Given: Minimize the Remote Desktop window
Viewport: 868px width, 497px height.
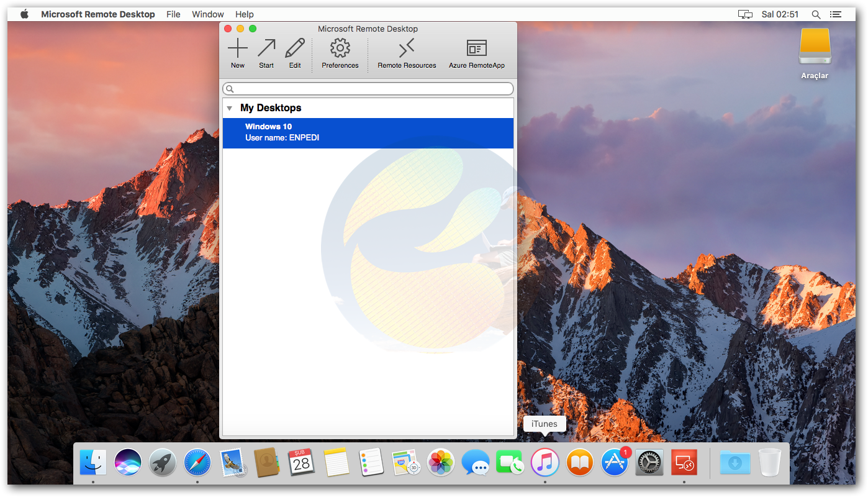Looking at the screenshot, I should point(240,29).
